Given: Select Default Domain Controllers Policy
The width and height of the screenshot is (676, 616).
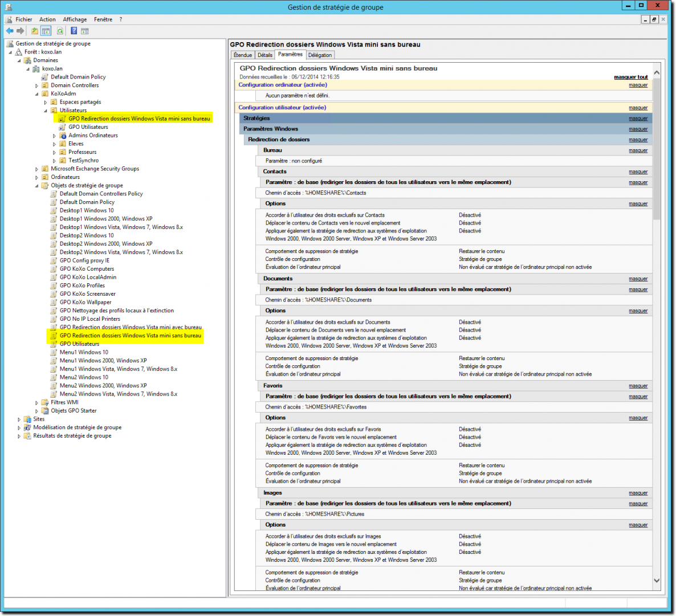Looking at the screenshot, I should point(101,194).
